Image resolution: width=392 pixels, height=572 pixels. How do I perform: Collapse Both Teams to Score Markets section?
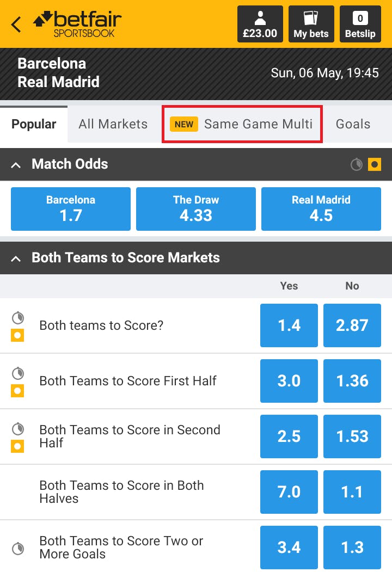coord(16,258)
